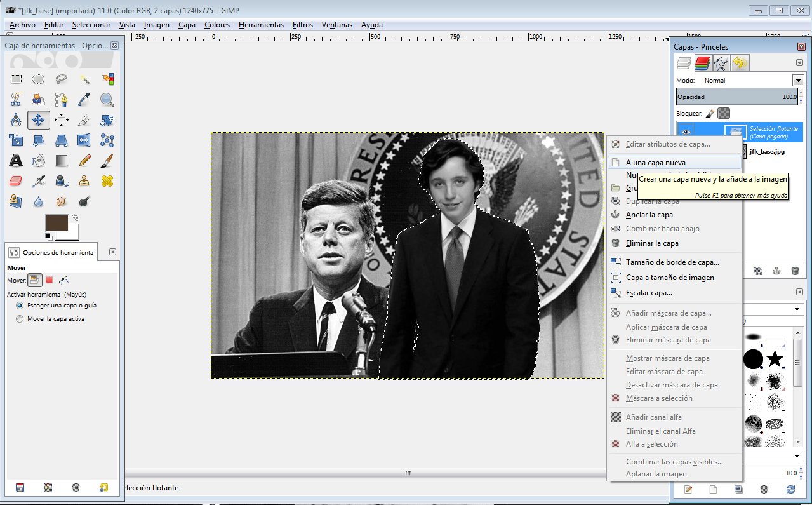Image resolution: width=812 pixels, height=505 pixels.
Task: Open the Undo history tab
Action: [740, 62]
